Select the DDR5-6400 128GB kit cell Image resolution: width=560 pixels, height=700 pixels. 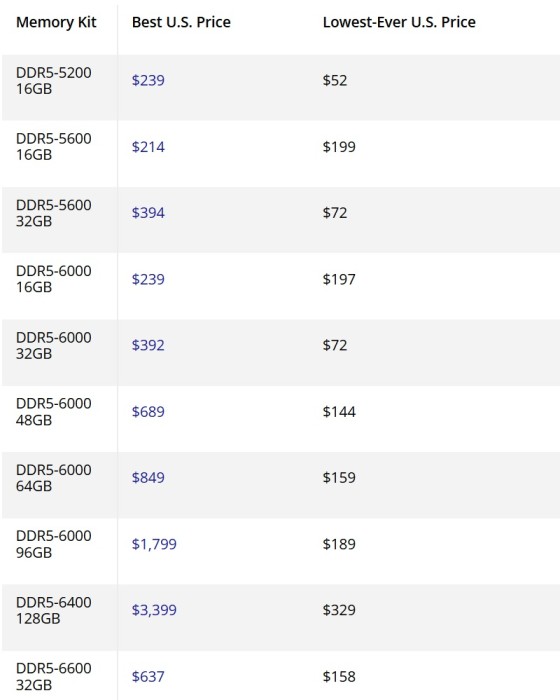(60, 617)
